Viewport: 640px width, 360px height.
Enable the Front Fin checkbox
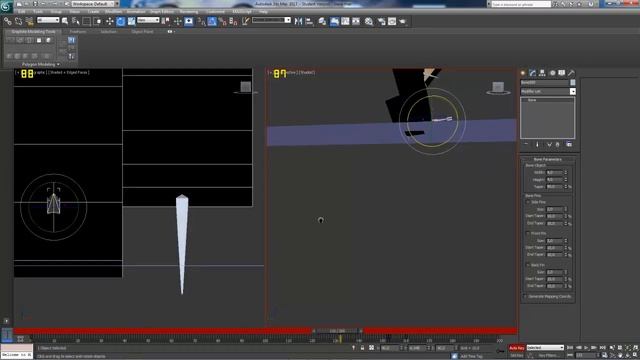528,233
